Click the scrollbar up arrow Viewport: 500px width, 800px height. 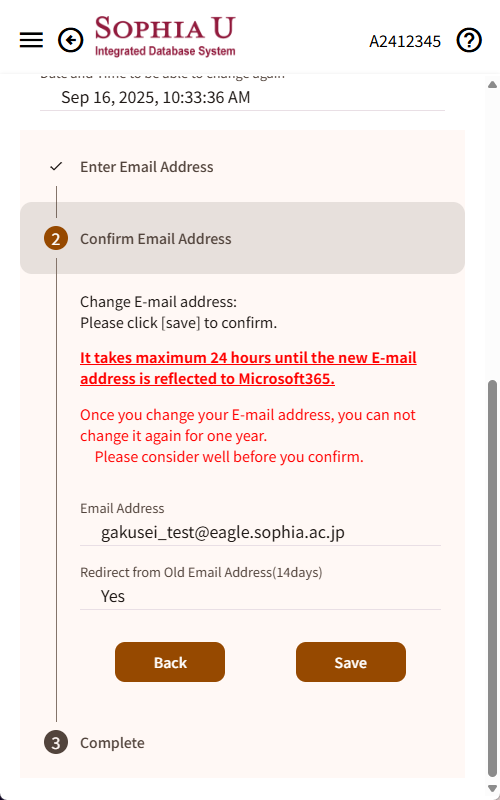coord(492,84)
